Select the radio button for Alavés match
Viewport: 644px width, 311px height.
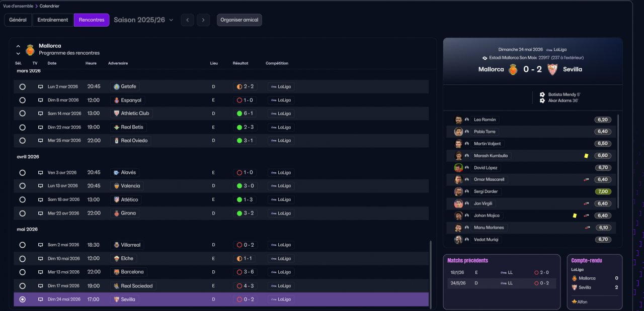tap(22, 172)
